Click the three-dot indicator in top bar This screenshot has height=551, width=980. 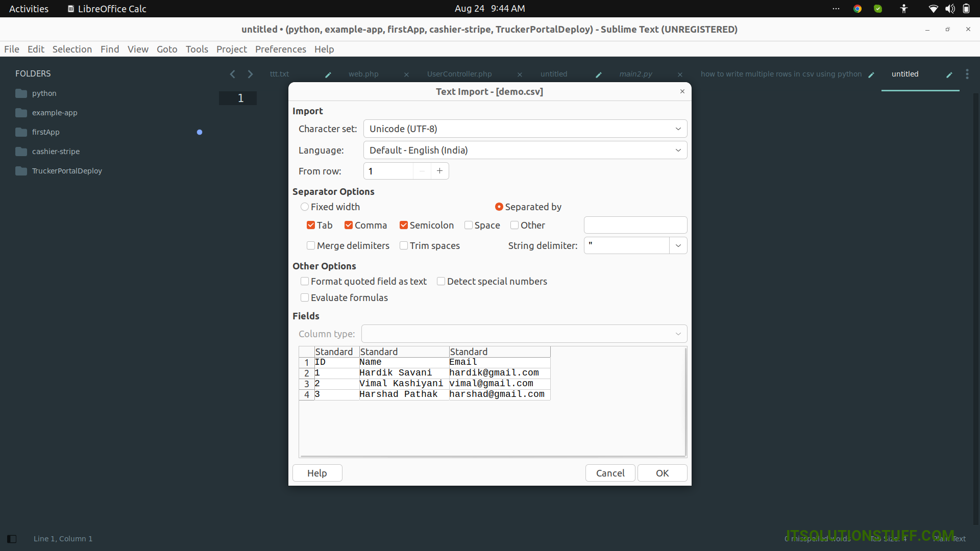[x=836, y=9]
